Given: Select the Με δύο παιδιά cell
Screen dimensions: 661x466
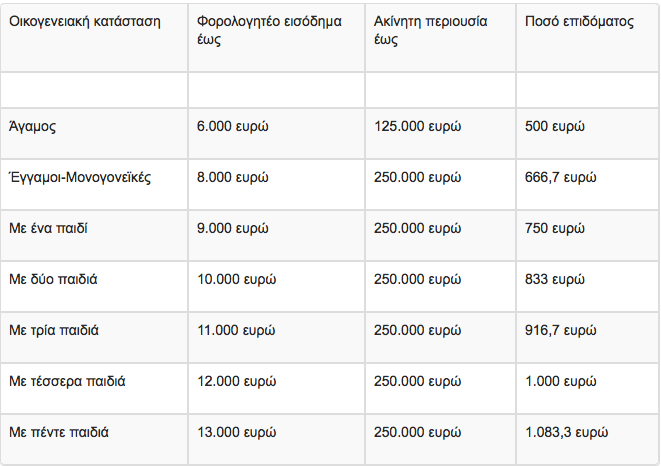Looking at the screenshot, I should pyautogui.click(x=94, y=286).
